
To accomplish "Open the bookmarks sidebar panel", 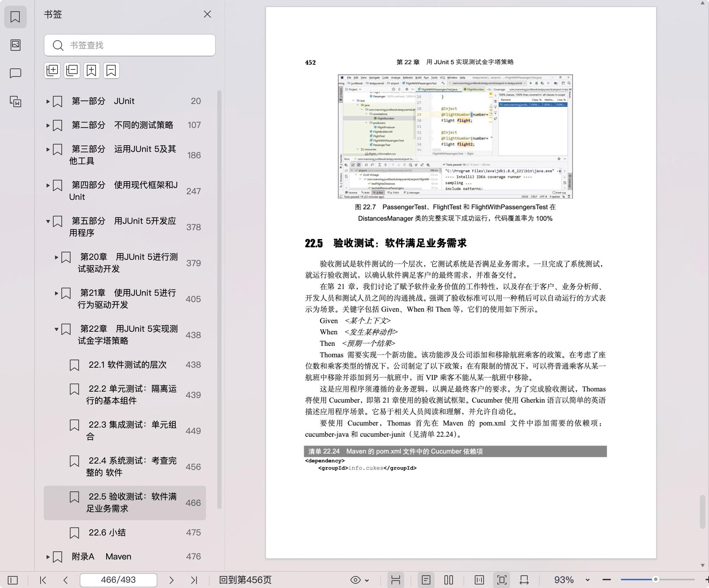I will [x=15, y=17].
